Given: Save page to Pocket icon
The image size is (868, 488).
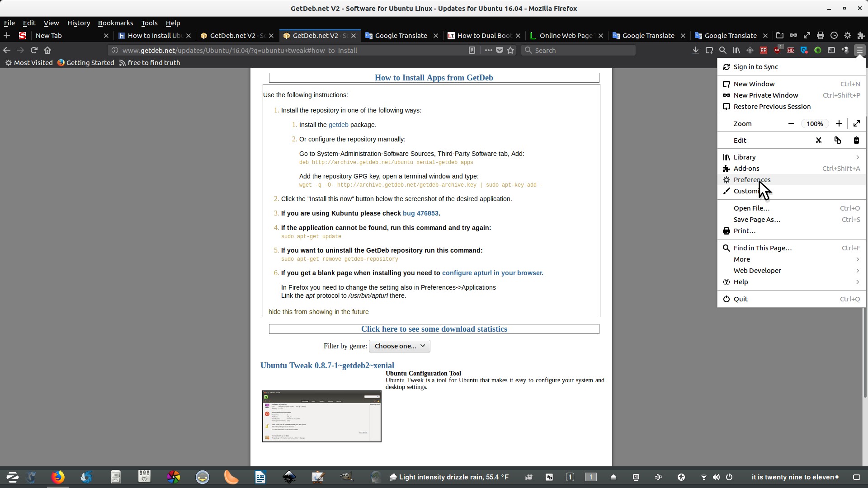Looking at the screenshot, I should coord(500,50).
